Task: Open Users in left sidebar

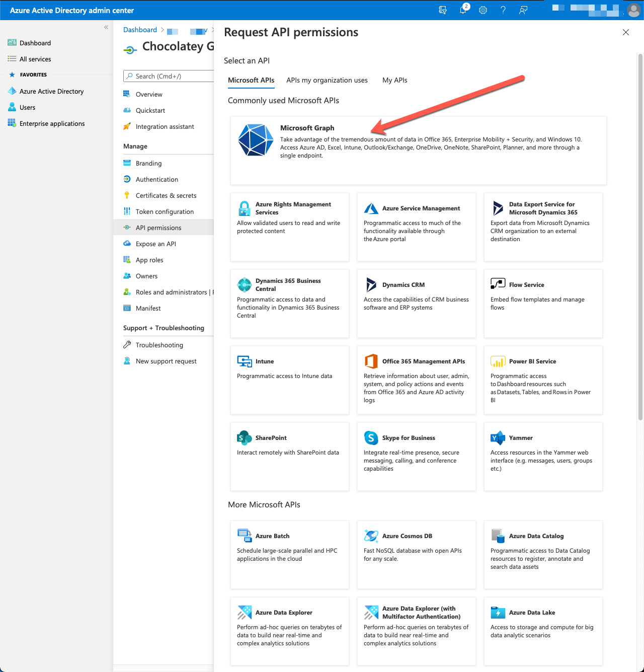Action: [22, 107]
